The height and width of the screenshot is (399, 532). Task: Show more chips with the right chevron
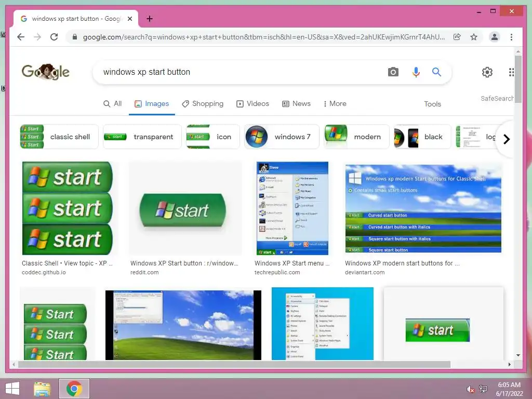pyautogui.click(x=506, y=139)
